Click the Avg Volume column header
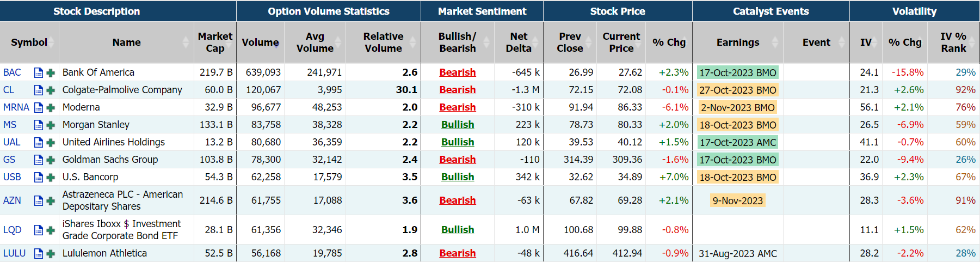 pos(315,42)
